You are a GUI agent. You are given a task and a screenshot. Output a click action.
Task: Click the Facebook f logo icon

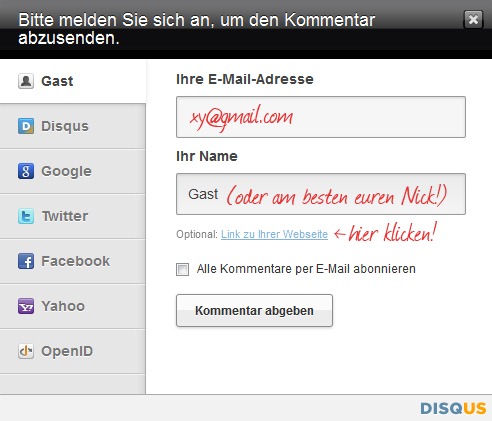(x=26, y=261)
